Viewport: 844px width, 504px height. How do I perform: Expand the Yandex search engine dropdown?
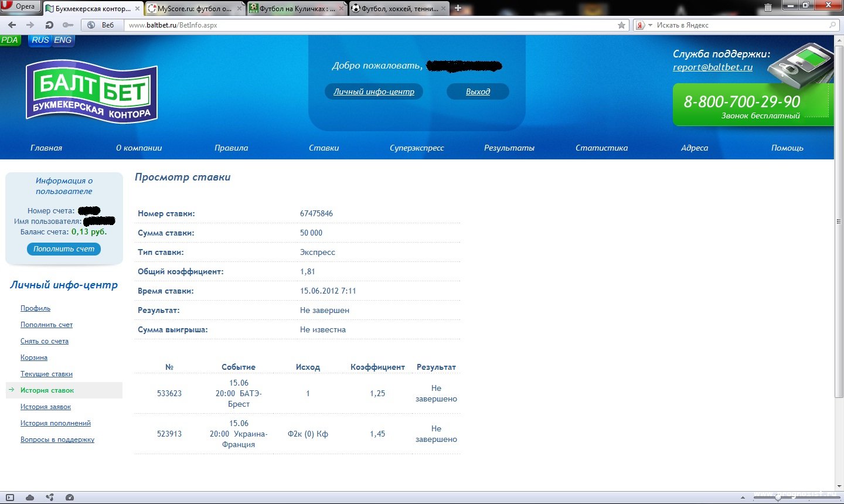pyautogui.click(x=644, y=25)
